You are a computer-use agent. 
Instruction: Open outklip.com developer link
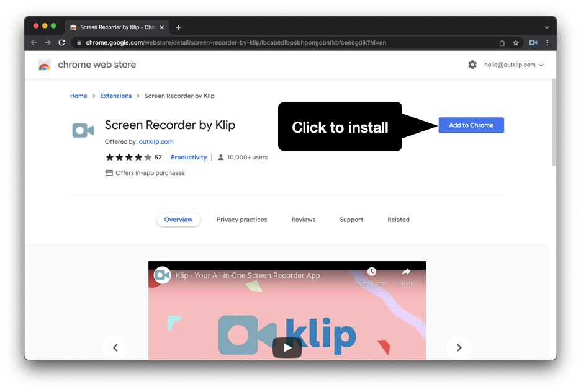pos(156,142)
